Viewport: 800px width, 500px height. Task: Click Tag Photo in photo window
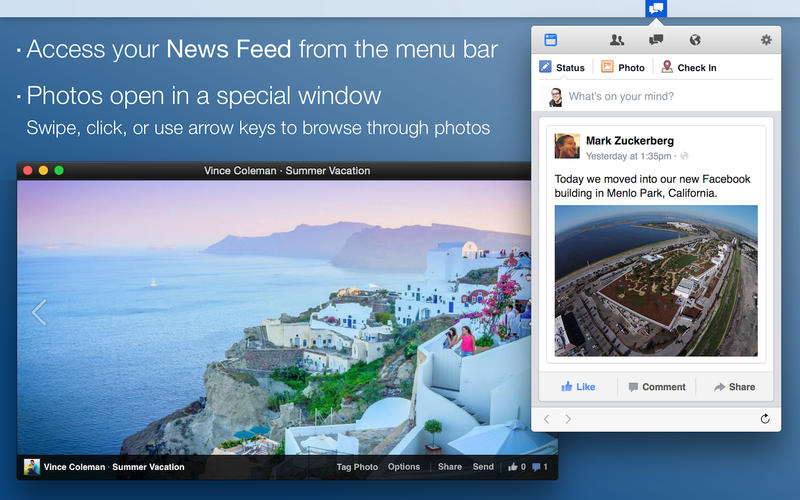[x=357, y=467]
